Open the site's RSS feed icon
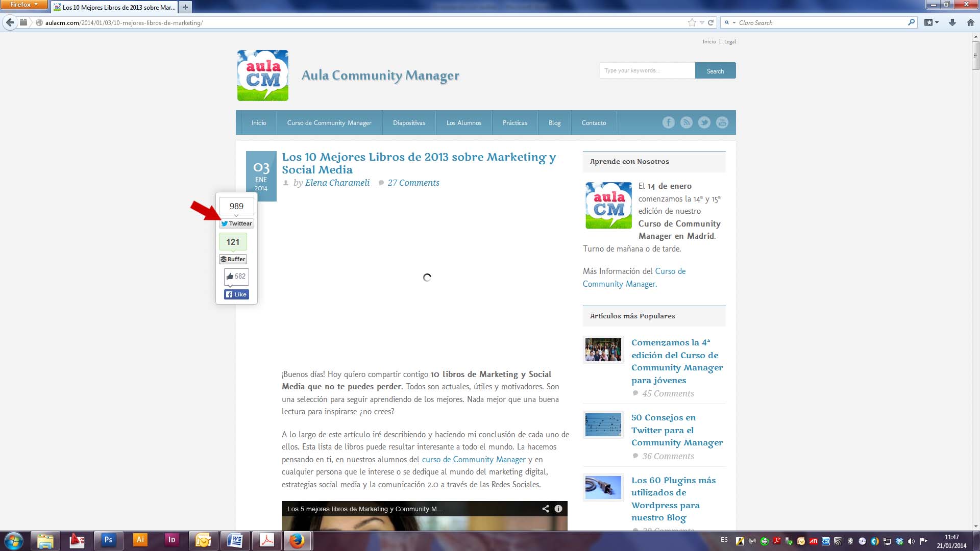980x551 pixels. tap(686, 122)
